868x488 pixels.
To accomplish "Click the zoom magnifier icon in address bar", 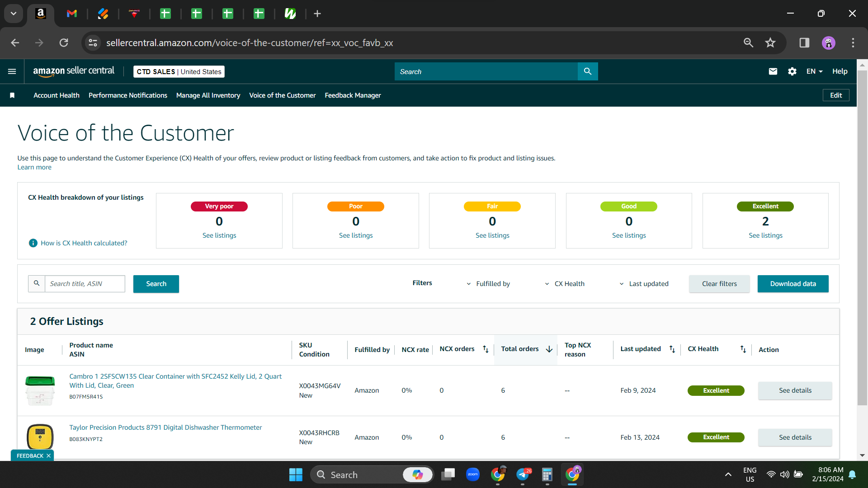I will click(749, 43).
